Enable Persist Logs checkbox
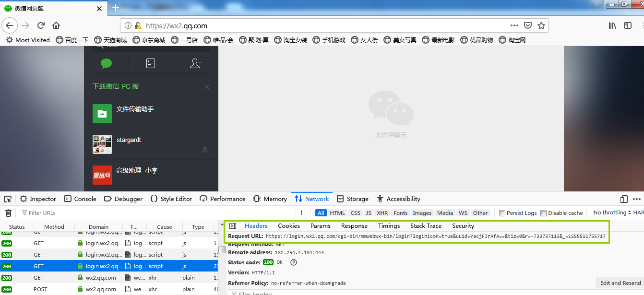644x295 pixels. (502, 213)
